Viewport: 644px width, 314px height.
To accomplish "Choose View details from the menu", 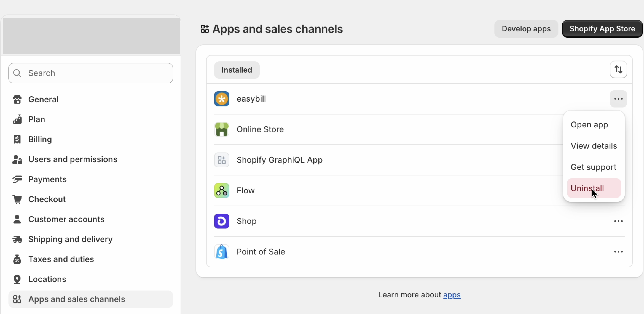I will tap(594, 146).
